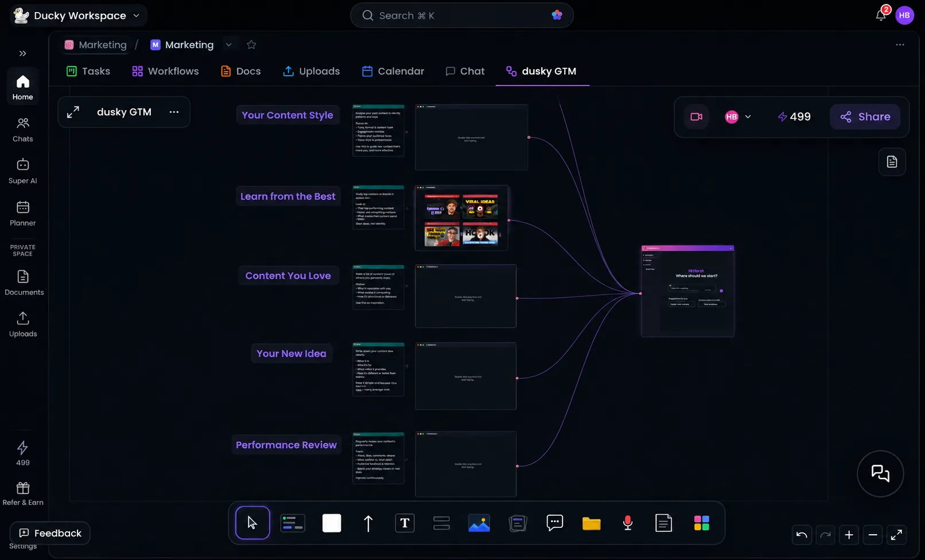
Task: Select the pointer cursor tool
Action: click(252, 523)
